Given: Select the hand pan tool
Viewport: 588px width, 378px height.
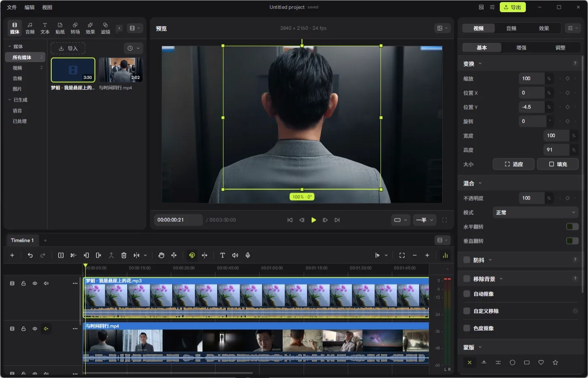Looking at the screenshot, I should (x=161, y=255).
